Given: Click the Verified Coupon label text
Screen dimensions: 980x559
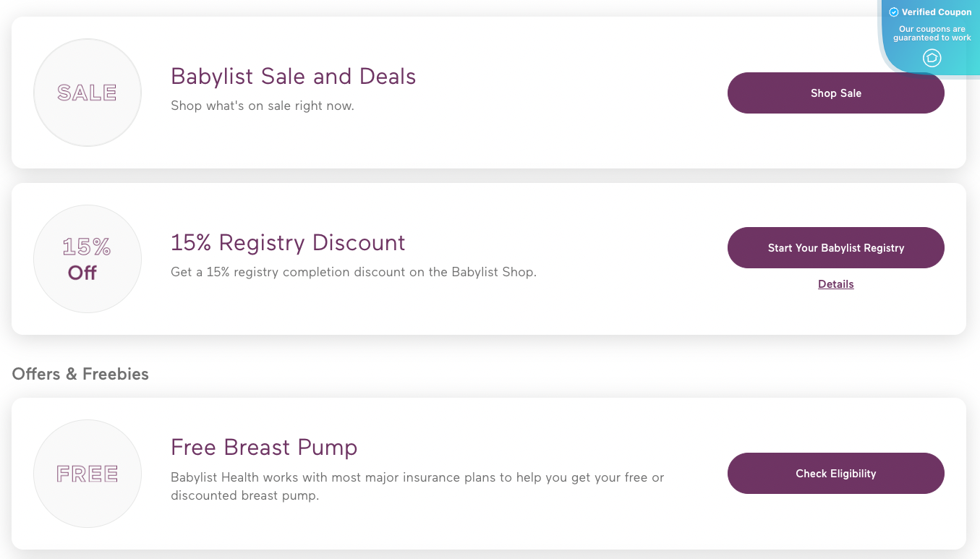Looking at the screenshot, I should click(937, 12).
